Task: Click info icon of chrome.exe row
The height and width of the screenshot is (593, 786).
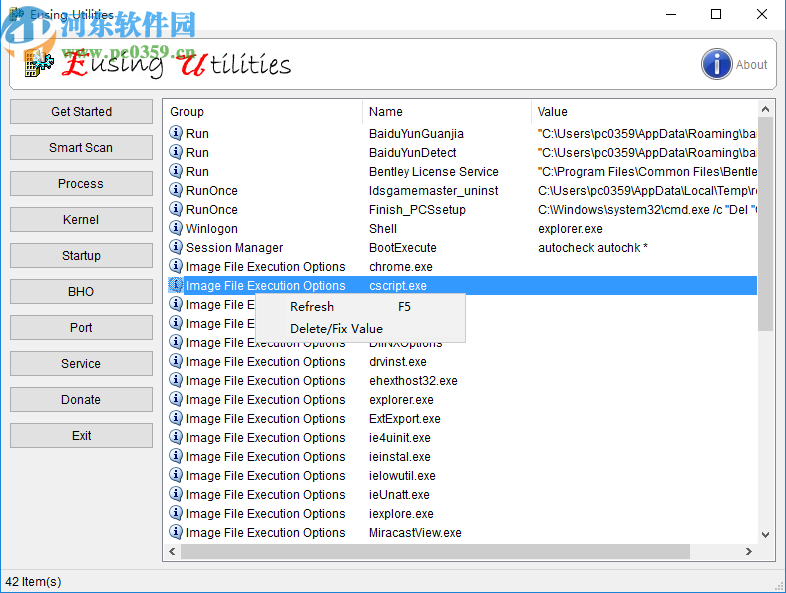Action: [175, 266]
